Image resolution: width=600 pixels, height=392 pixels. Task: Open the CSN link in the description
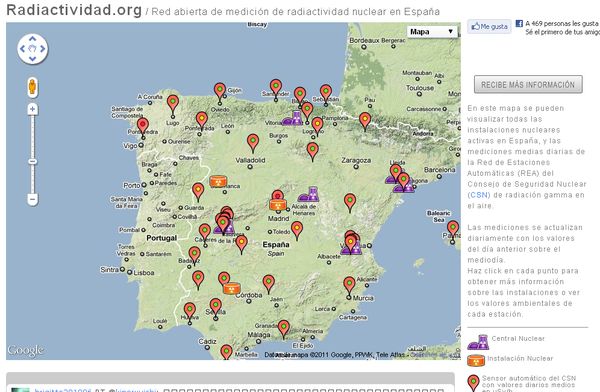tap(479, 195)
